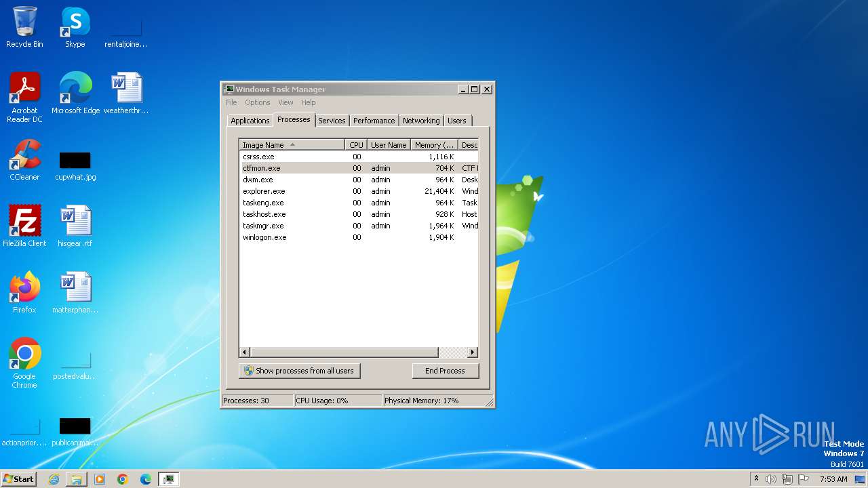Sort processes by User Name column

(x=389, y=145)
